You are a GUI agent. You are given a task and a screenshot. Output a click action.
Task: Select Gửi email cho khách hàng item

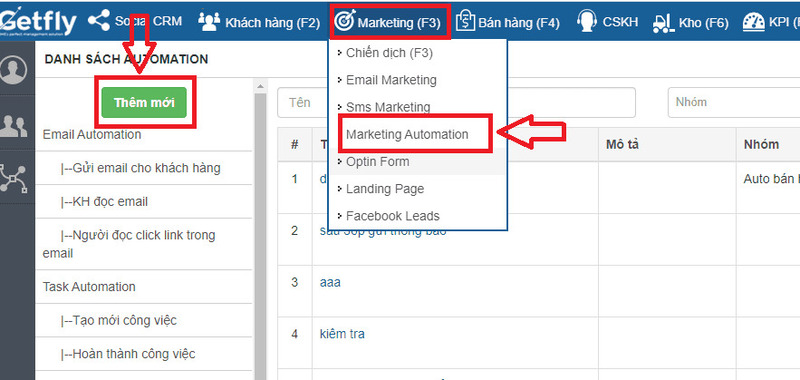point(140,168)
